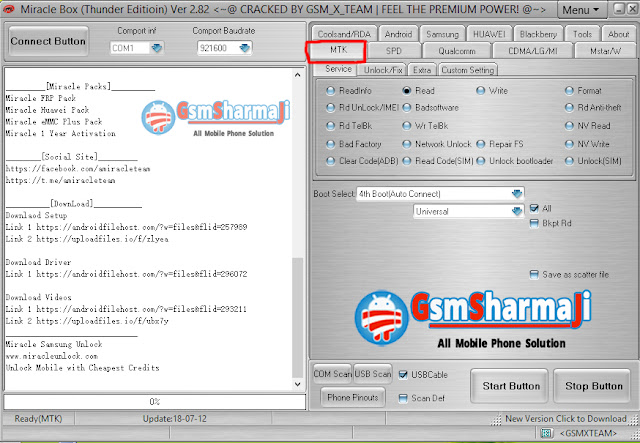Select the Rd Anti-theft radio option
640x443 pixels.
[x=569, y=108]
